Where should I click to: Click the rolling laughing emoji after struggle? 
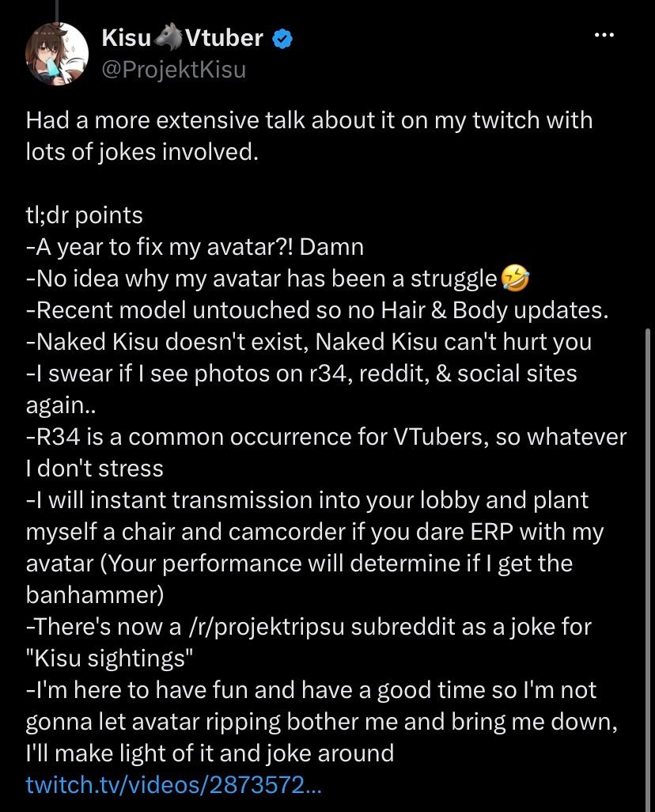[x=515, y=279]
